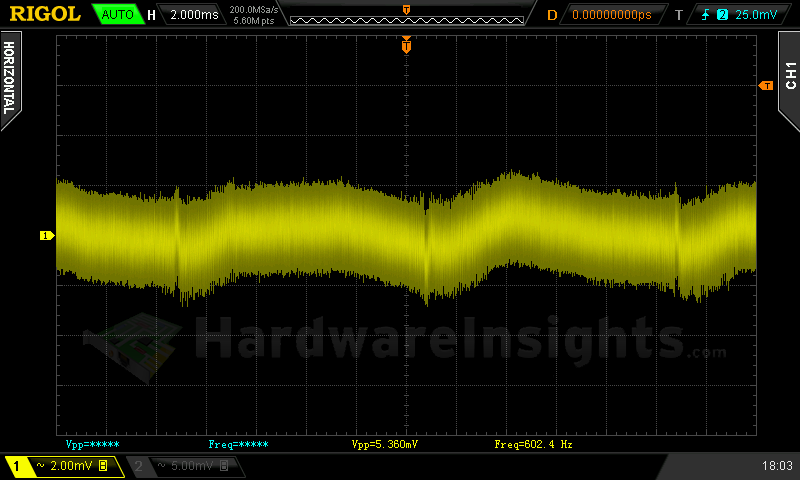Open the HORIZONTAL side tab
The height and width of the screenshot is (480, 800).
click(9, 78)
